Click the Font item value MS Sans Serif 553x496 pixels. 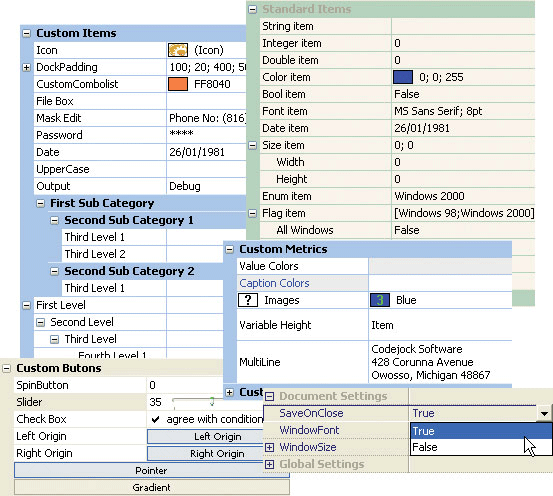[438, 111]
